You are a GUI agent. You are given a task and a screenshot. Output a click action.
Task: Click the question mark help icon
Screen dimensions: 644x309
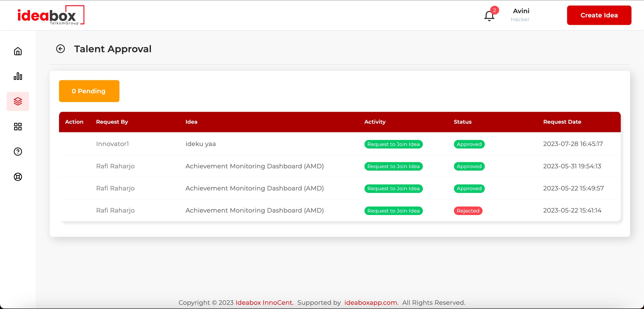click(x=18, y=152)
